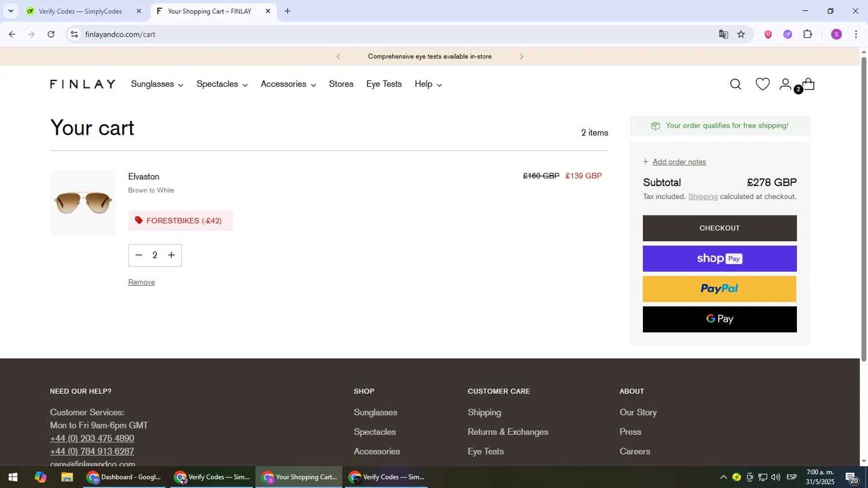Bookmark this page with the star icon
Image resolution: width=868 pixels, height=488 pixels.
[741, 35]
